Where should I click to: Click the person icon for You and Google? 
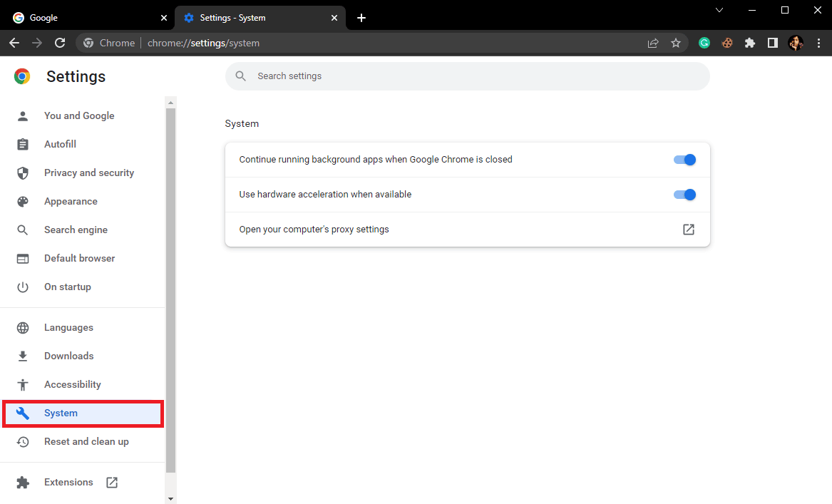23,115
